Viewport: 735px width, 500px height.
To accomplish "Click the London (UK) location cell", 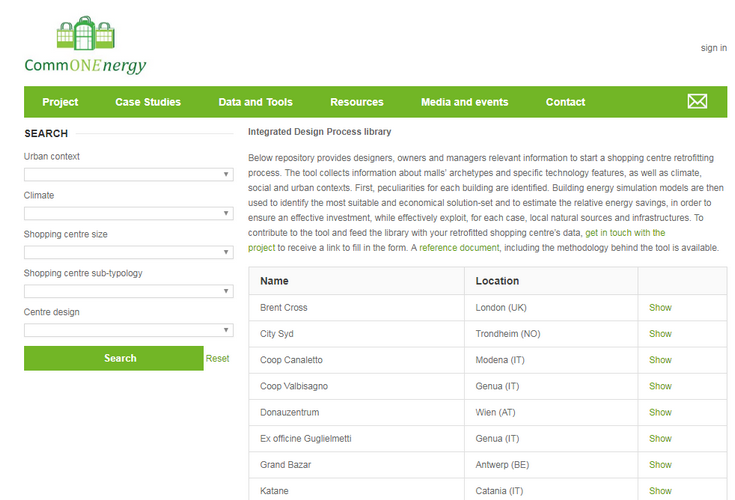I will coord(551,307).
